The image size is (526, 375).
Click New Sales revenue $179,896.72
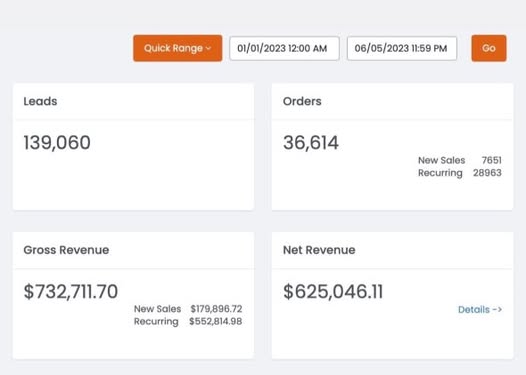tap(216, 309)
